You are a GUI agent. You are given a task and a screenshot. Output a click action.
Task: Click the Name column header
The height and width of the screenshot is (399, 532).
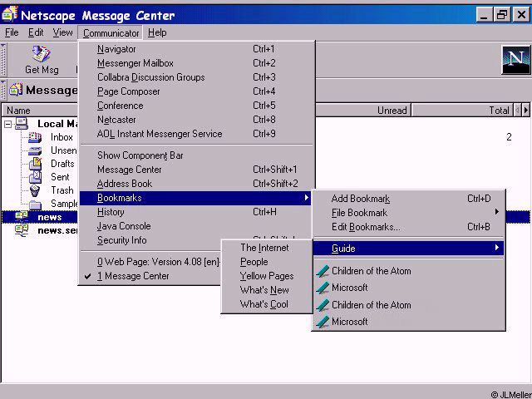coord(40,111)
